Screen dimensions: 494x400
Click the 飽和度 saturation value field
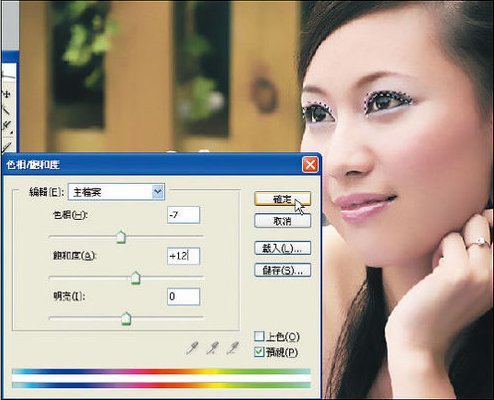pyautogui.click(x=183, y=256)
